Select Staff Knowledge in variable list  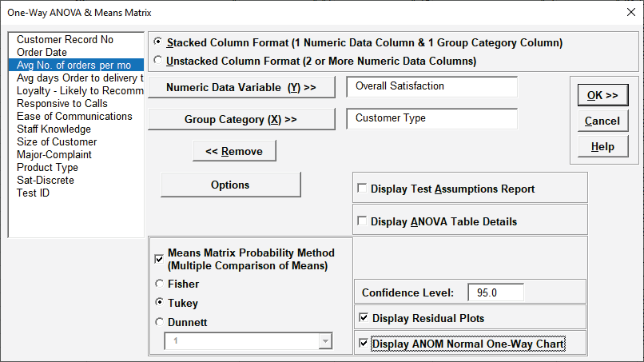[54, 129]
